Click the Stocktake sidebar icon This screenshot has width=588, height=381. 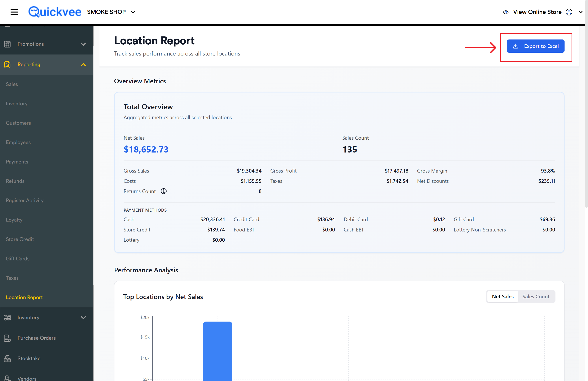click(x=7, y=359)
